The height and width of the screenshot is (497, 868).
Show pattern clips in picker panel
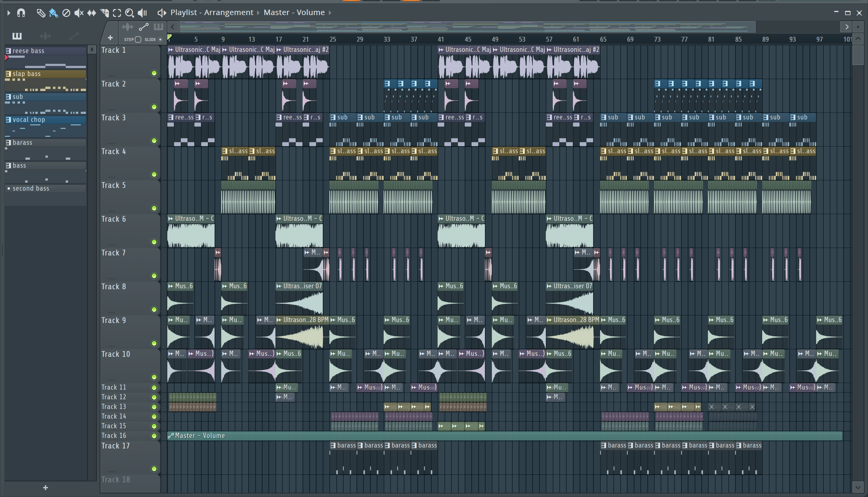(17, 36)
